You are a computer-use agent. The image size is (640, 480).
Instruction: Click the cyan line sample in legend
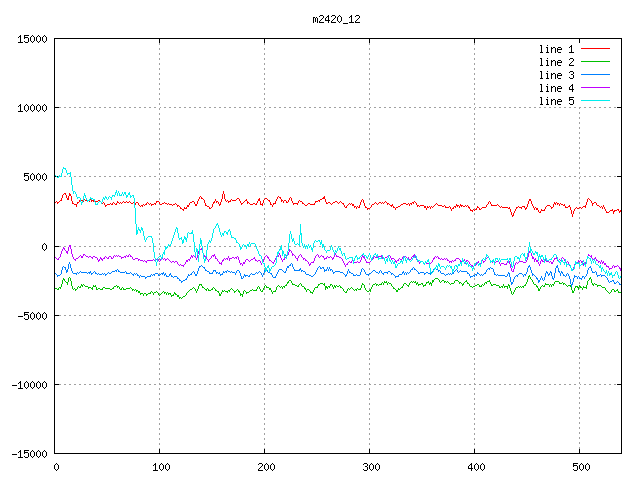tap(595, 101)
